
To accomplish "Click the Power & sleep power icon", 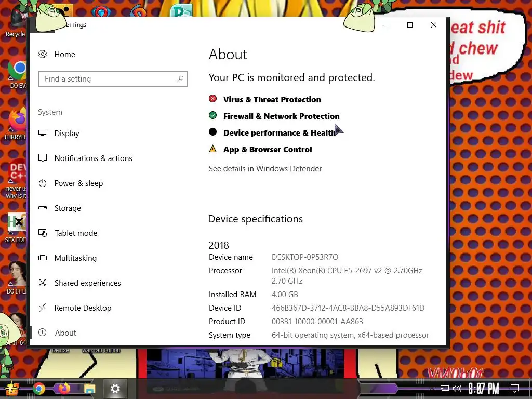I will [x=43, y=183].
